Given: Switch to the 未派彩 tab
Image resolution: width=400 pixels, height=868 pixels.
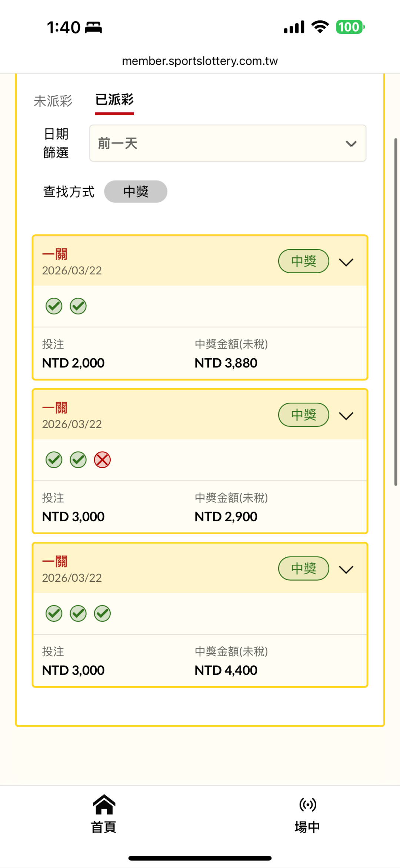Looking at the screenshot, I should (53, 101).
